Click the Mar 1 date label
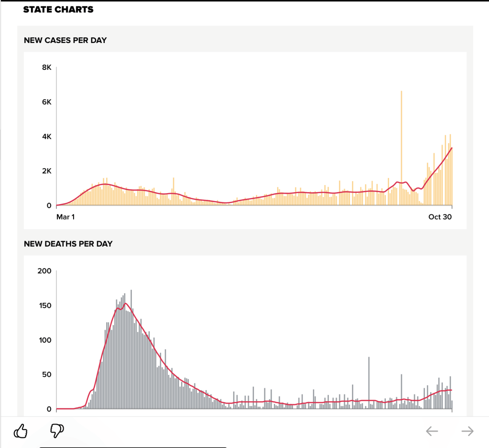 [x=65, y=217]
